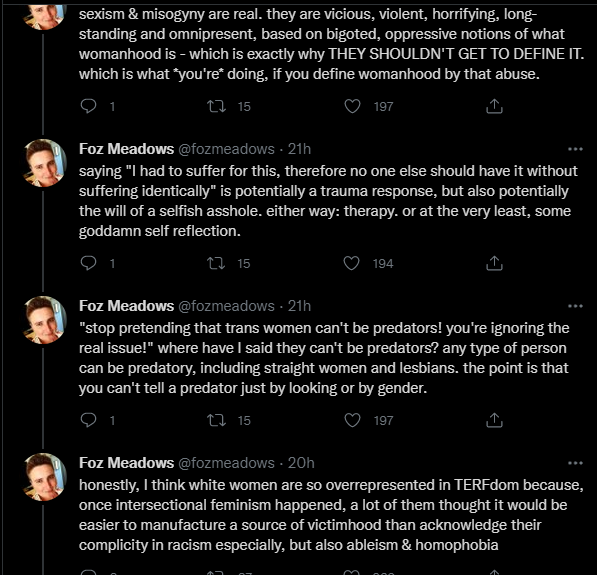597x575 pixels.
Task: Reply to the sexism & misogyny tweet
Action: pos(88,106)
